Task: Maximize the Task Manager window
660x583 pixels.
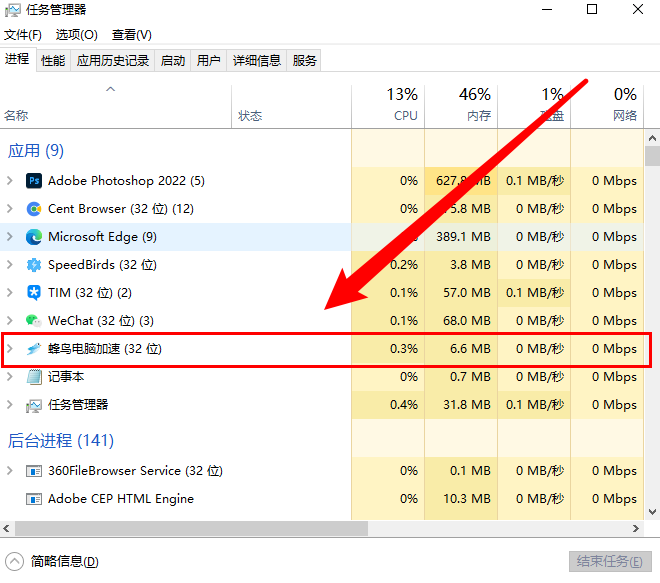Action: (x=592, y=10)
